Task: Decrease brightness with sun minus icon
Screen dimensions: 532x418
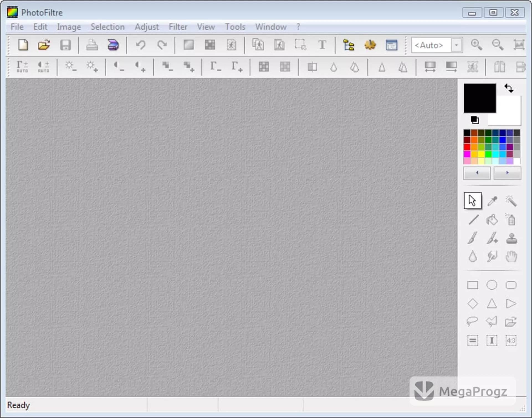Action: coord(70,67)
